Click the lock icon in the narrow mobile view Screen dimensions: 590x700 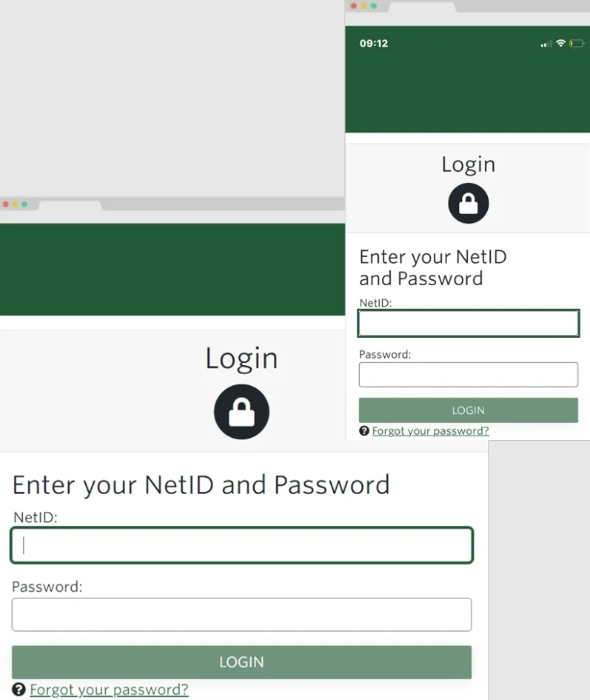[x=468, y=203]
